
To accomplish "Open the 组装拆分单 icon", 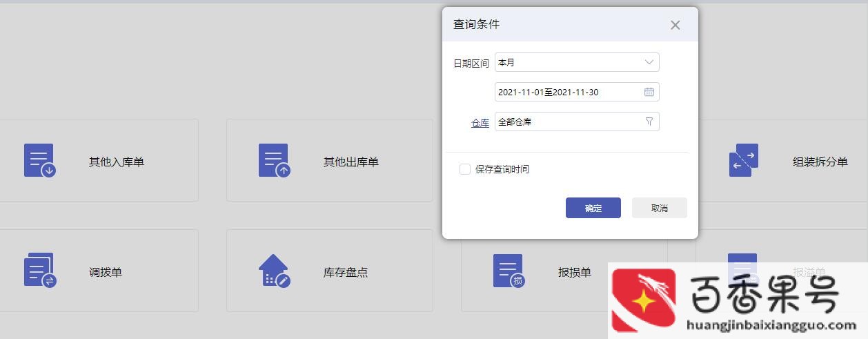I will (x=744, y=160).
